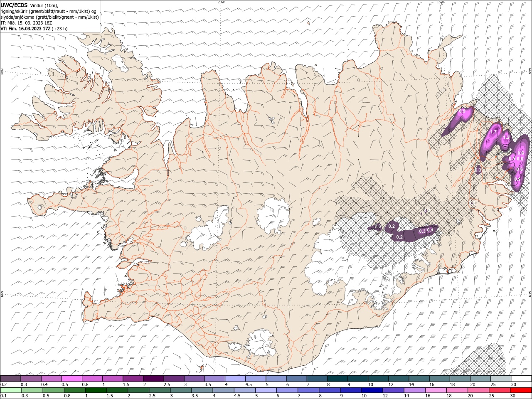Screen dimensions: 532x399
Task: Click the 0.4 value in the southern snow band
Action: click(x=430, y=229)
